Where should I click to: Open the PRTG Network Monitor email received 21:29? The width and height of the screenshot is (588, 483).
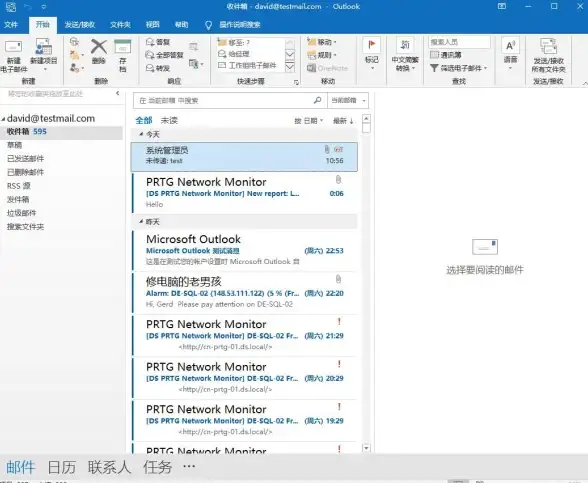(x=244, y=335)
